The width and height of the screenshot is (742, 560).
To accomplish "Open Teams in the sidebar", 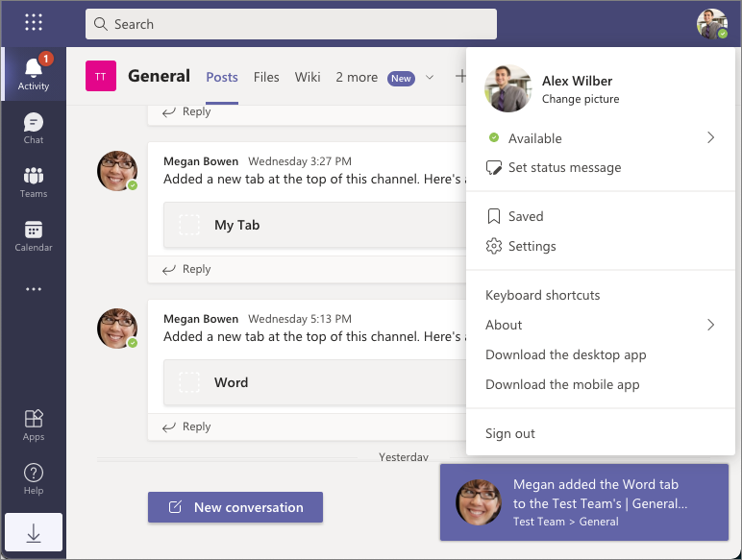I will coord(33,183).
